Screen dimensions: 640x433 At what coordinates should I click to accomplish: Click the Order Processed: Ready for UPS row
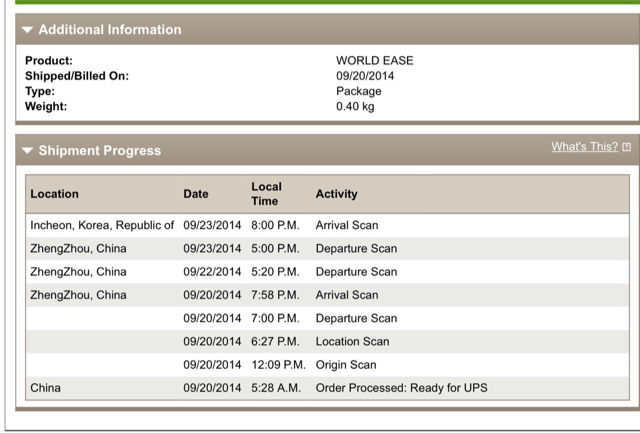pos(327,388)
